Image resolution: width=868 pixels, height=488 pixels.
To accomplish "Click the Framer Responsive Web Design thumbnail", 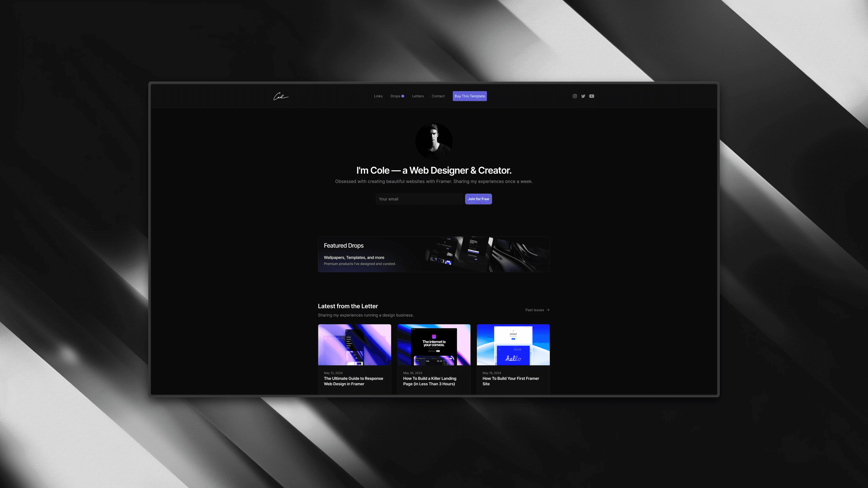I will [x=354, y=344].
